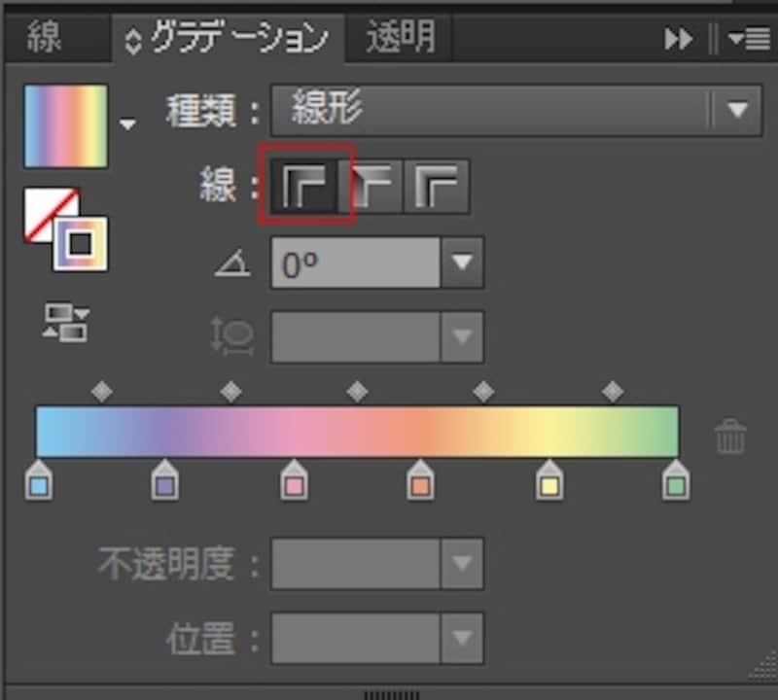Click the reverse gradient icon

click(x=66, y=324)
